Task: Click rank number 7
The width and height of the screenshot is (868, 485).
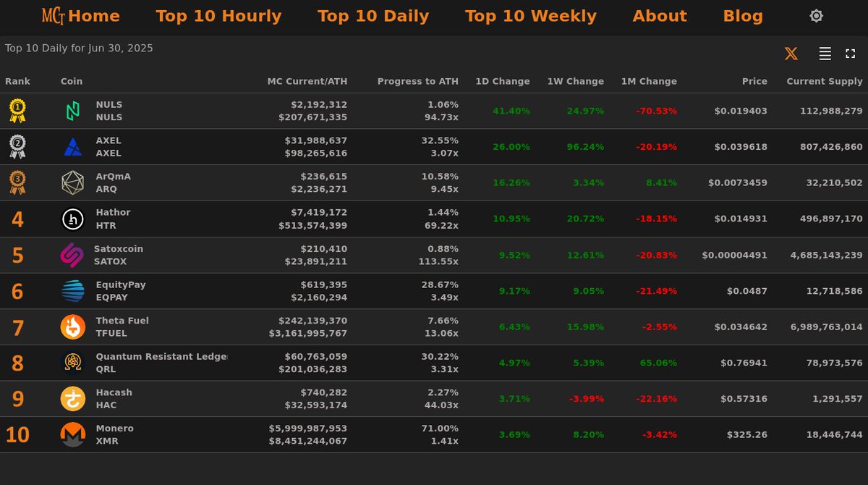Action: [x=17, y=328]
